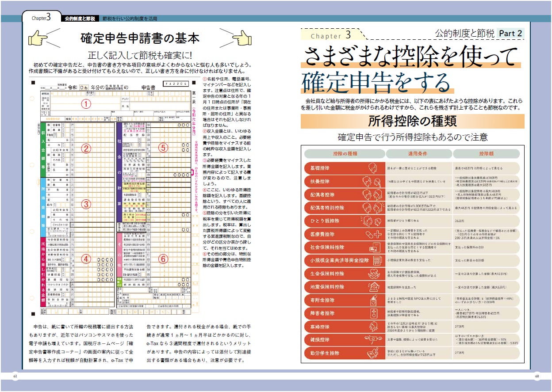
Task: Click the book and pen icon for 勤労学生控除
Action: click(x=372, y=352)
